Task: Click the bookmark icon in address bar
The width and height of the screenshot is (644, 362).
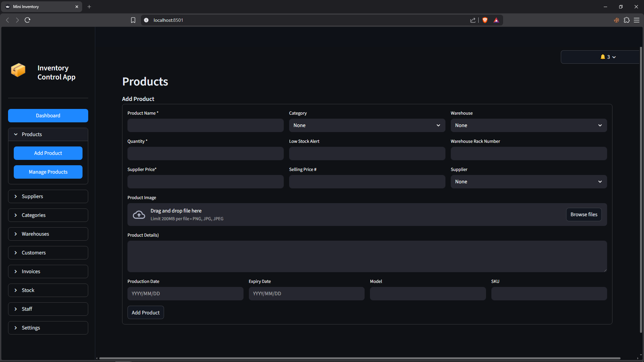Action: coord(133,20)
